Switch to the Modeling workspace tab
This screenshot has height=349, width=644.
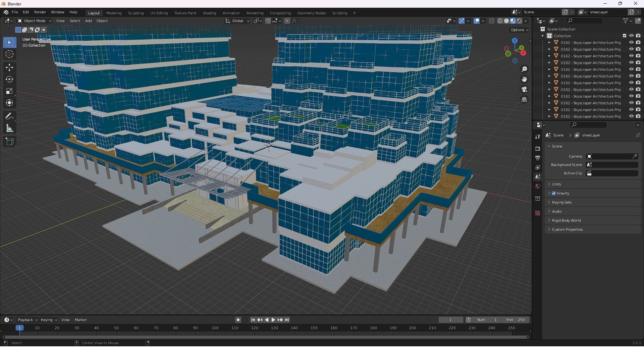pyautogui.click(x=114, y=13)
